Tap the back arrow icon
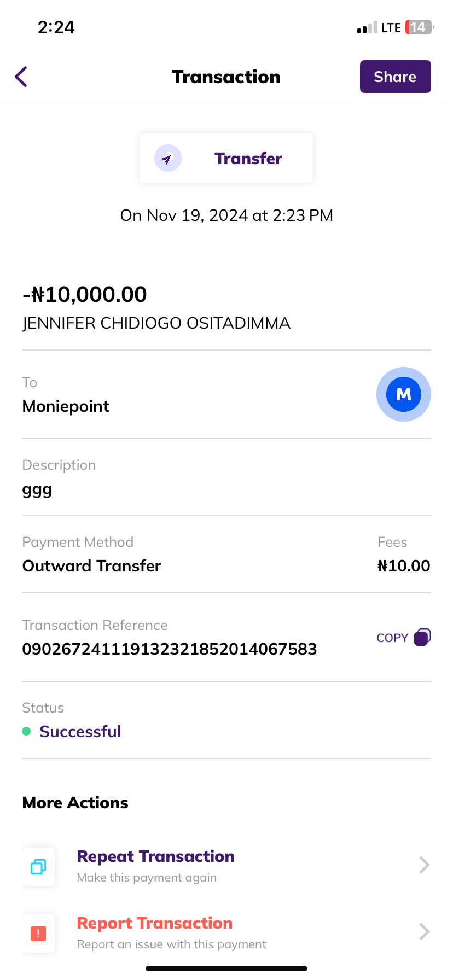Screen dimensions: 453x980 tap(21, 77)
